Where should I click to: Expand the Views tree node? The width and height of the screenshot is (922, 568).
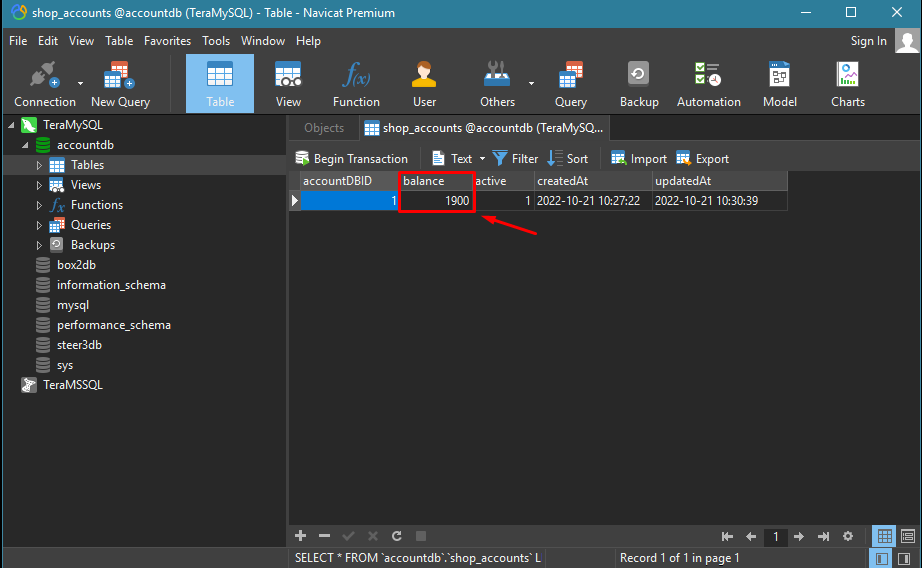coord(39,185)
